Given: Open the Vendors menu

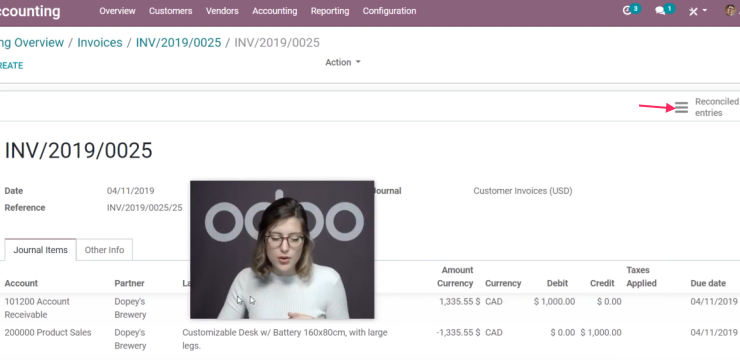Looking at the screenshot, I should [x=222, y=11].
